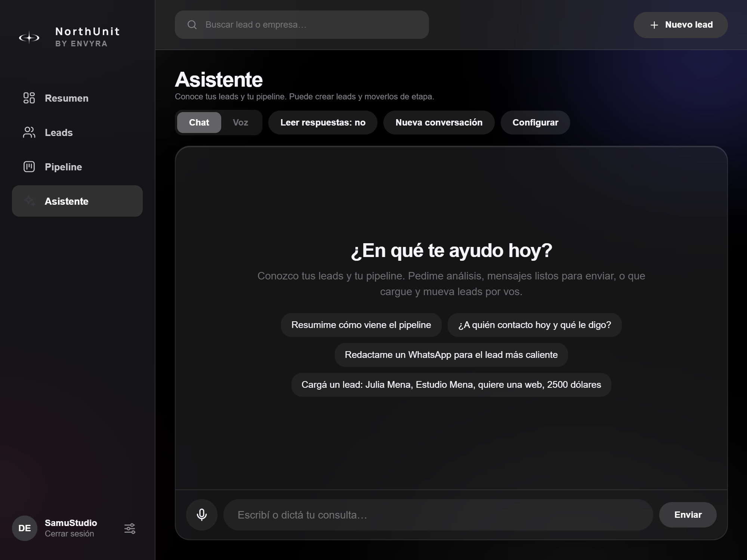Click the NorthUnit brand name
This screenshot has height=560, width=747.
[87, 31]
